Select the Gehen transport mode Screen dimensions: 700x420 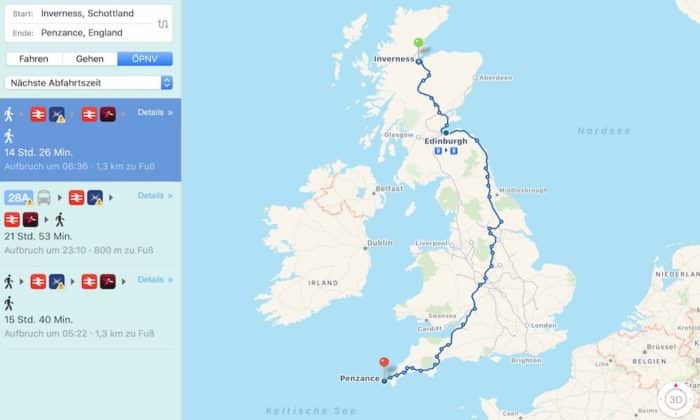click(90, 59)
